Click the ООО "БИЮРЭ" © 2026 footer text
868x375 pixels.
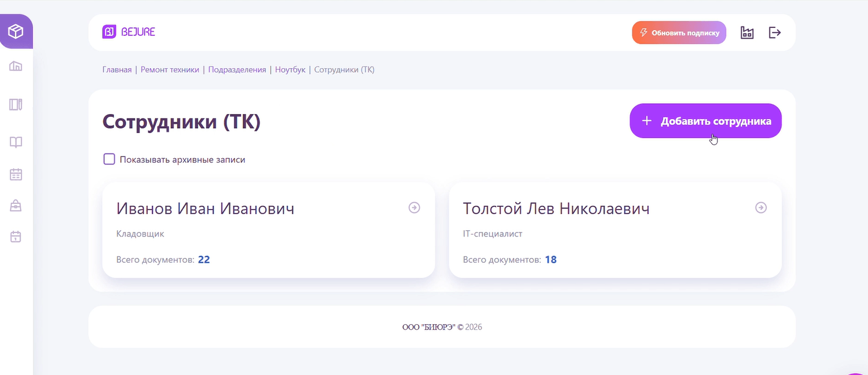[x=442, y=327]
